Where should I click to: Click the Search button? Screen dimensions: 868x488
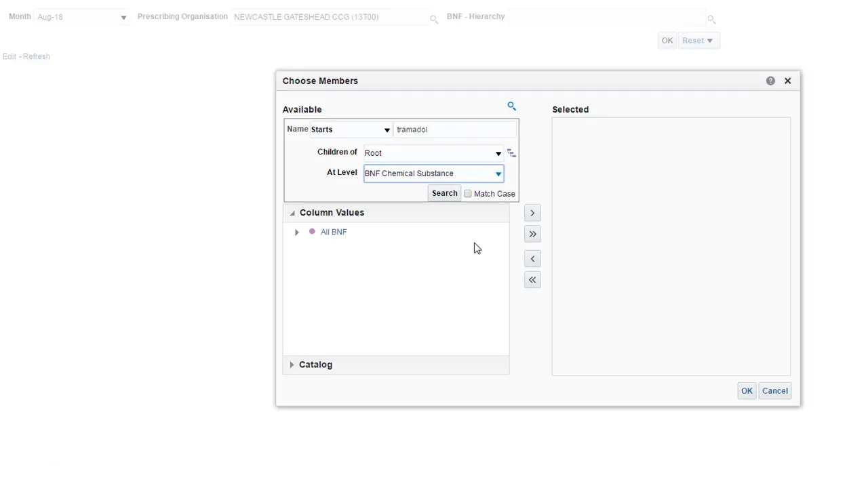[x=445, y=194]
